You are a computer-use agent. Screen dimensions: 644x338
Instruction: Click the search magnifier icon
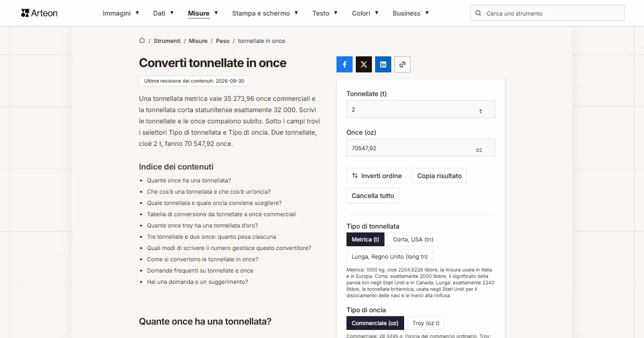479,13
